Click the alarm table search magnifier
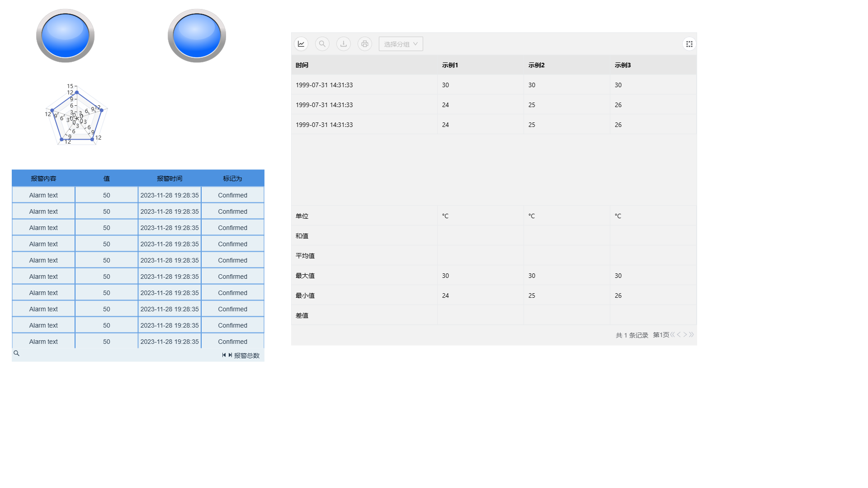This screenshot has width=868, height=488. 16,353
